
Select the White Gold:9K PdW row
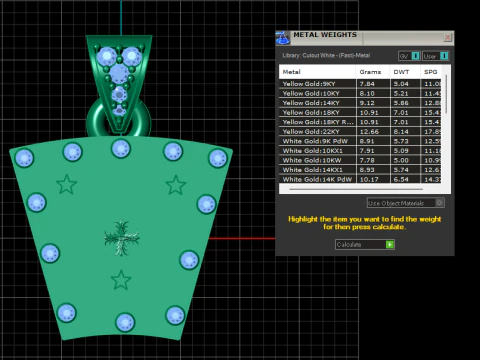(x=360, y=141)
